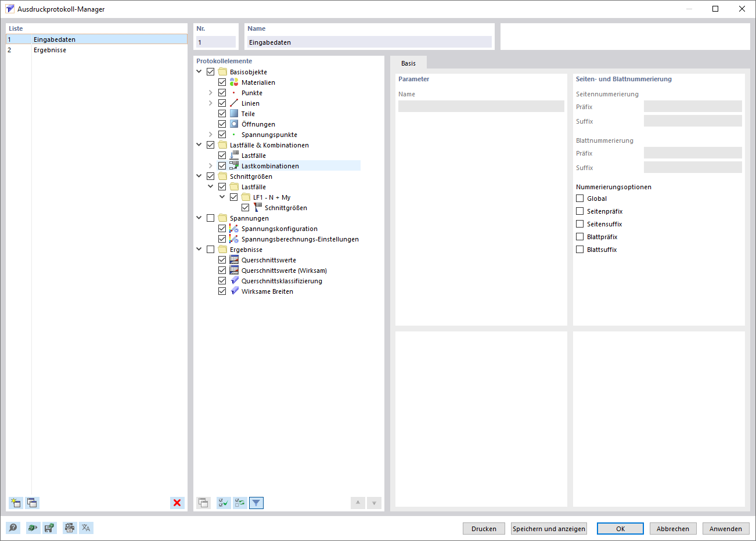Click the printer settings icon
The height and width of the screenshot is (541, 756).
pos(70,528)
